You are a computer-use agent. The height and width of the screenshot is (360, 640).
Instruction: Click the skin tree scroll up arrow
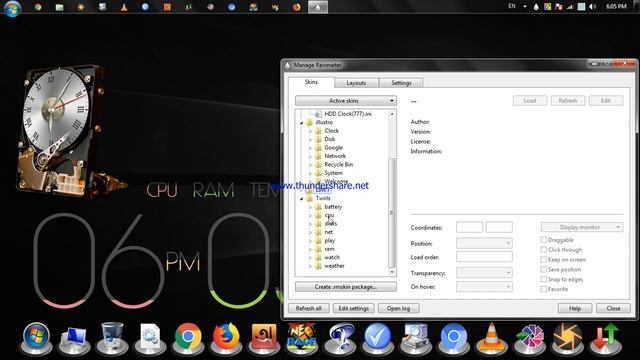click(x=392, y=114)
